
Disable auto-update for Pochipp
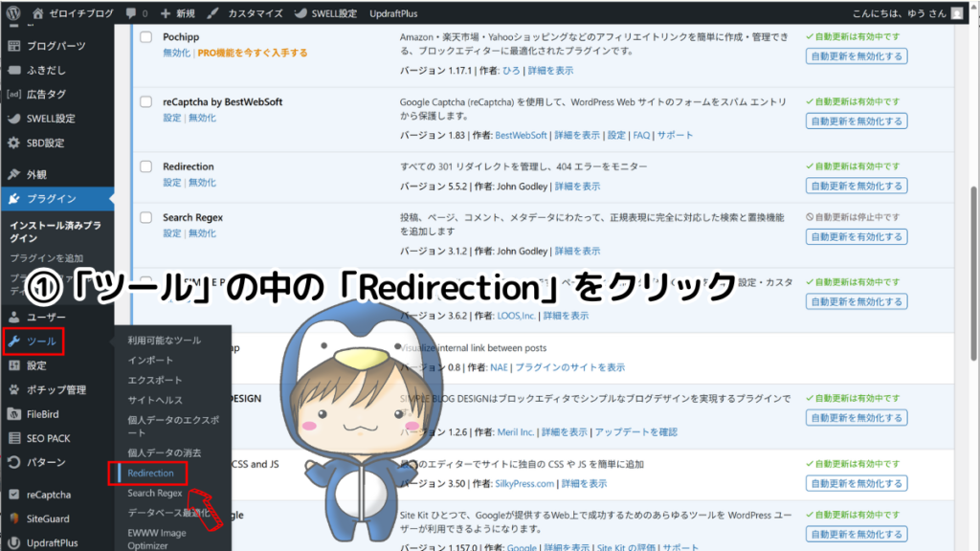click(x=857, y=56)
